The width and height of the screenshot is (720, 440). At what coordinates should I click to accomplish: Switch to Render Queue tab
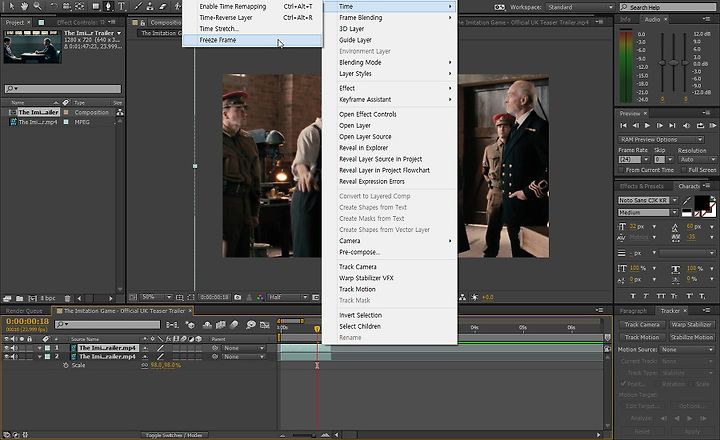(x=24, y=311)
